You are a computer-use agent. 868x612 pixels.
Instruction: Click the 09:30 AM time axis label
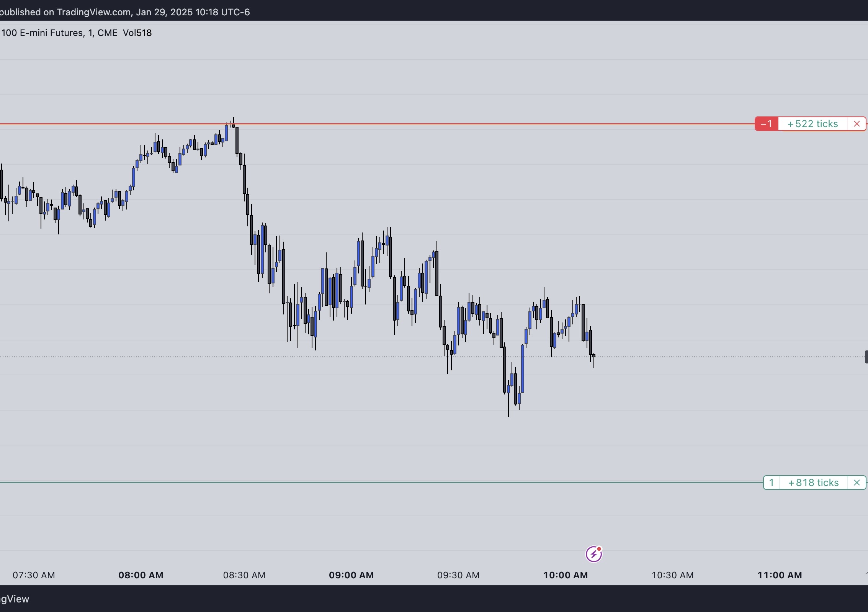(458, 575)
